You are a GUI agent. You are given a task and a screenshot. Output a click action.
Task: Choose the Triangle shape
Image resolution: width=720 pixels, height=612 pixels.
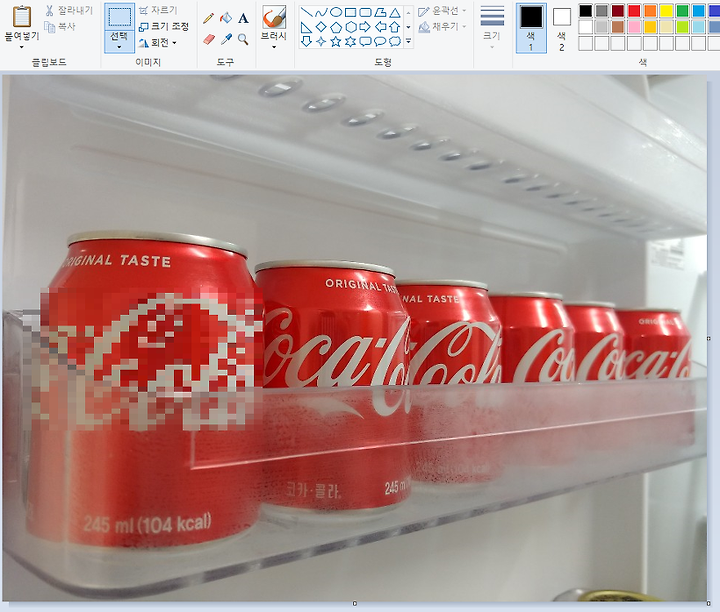(x=395, y=12)
